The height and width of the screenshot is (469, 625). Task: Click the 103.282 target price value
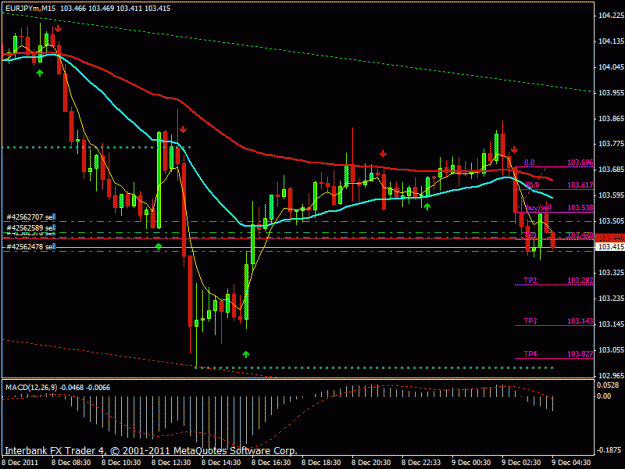click(x=580, y=280)
